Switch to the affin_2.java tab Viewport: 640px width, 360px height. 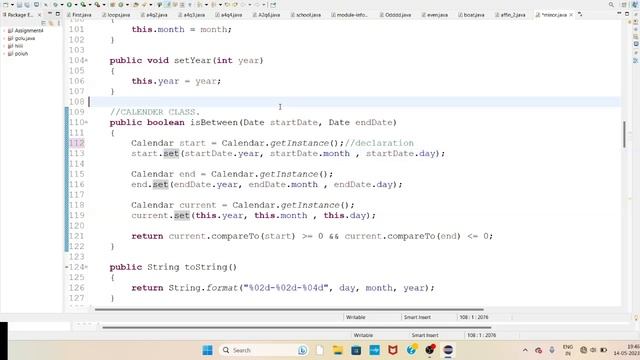coord(510,15)
